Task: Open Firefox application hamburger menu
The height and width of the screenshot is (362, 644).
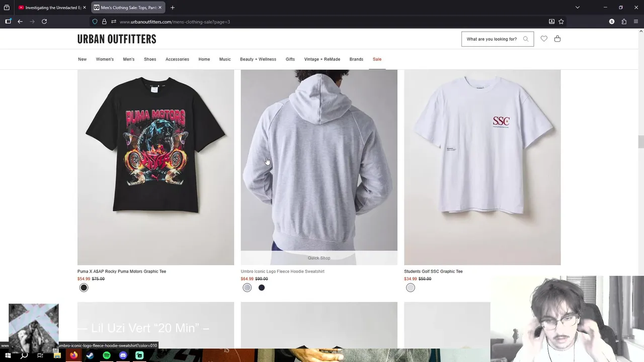Action: pyautogui.click(x=636, y=22)
